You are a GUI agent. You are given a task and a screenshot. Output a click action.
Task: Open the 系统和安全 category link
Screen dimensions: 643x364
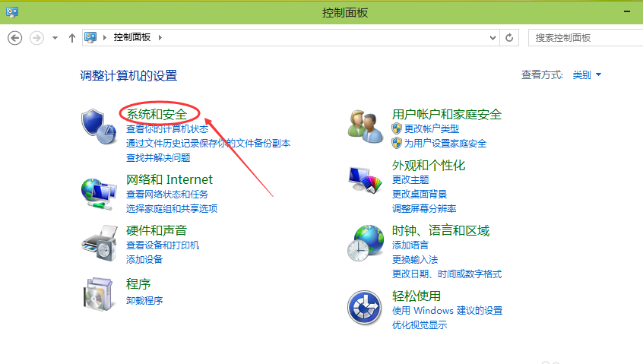coord(156,114)
